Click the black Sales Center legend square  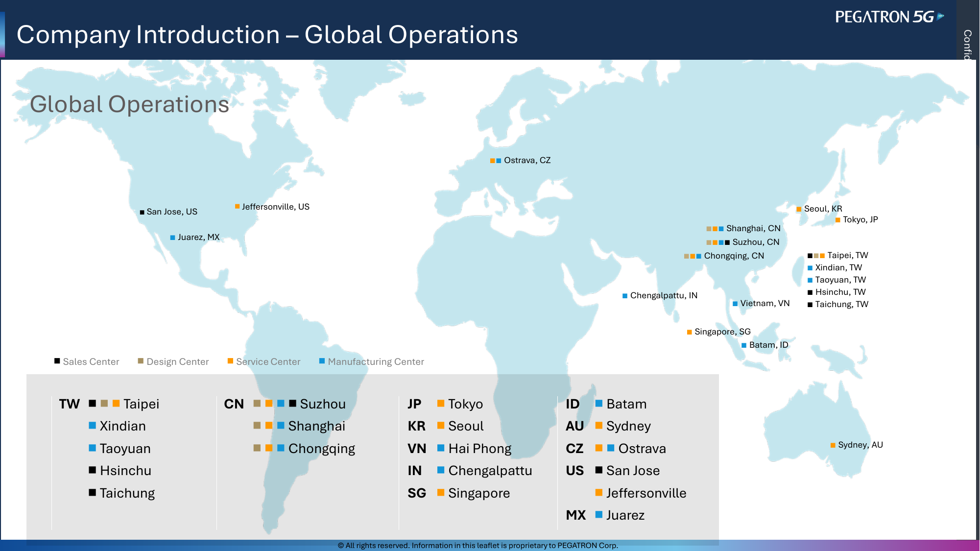tap(57, 361)
